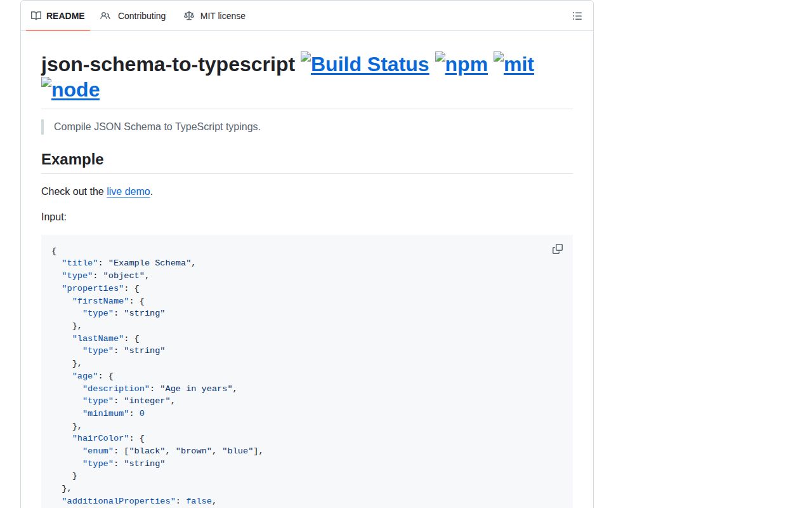Click the mit badge link
The height and width of the screenshot is (508, 812).
pyautogui.click(x=514, y=64)
